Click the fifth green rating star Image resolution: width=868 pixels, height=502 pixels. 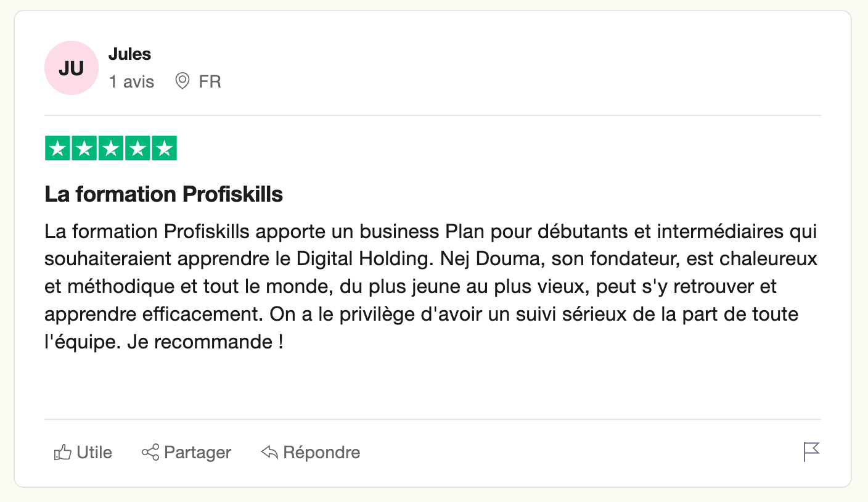165,148
